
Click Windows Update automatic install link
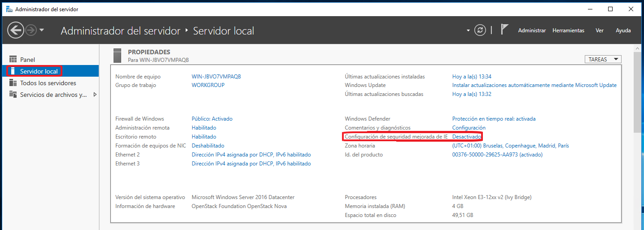(x=534, y=85)
